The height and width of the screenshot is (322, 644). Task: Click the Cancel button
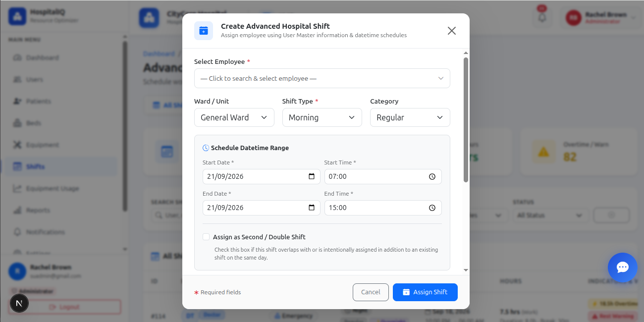point(371,292)
